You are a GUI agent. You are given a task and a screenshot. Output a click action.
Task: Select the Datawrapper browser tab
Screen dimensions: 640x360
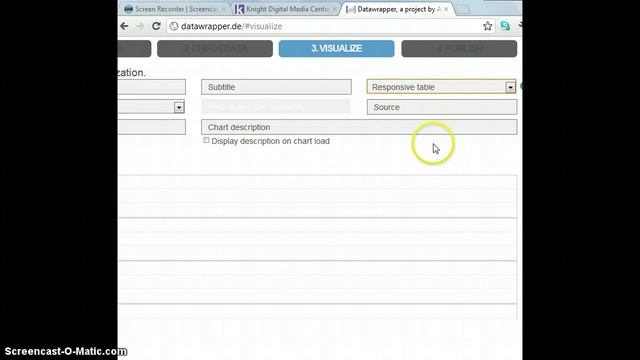[x=396, y=9]
